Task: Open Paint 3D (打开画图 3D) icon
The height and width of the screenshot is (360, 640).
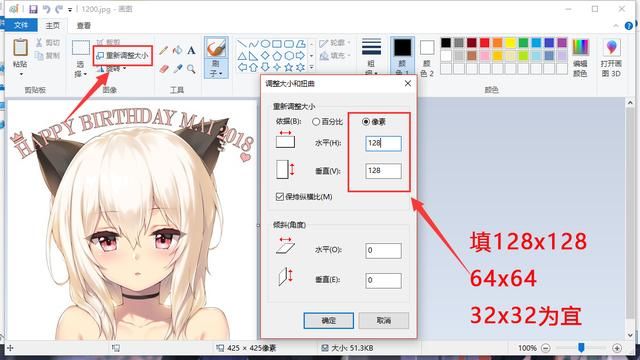Action: coord(611,48)
